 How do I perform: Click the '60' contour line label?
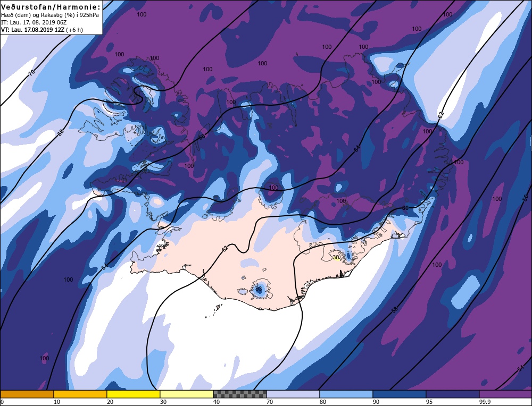[405, 208]
